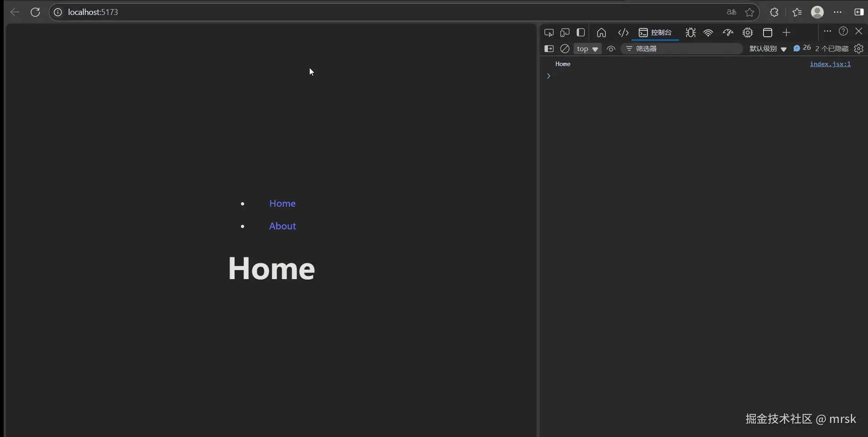868x437 pixels.
Task: Click the About nav link on page
Action: 283,226
